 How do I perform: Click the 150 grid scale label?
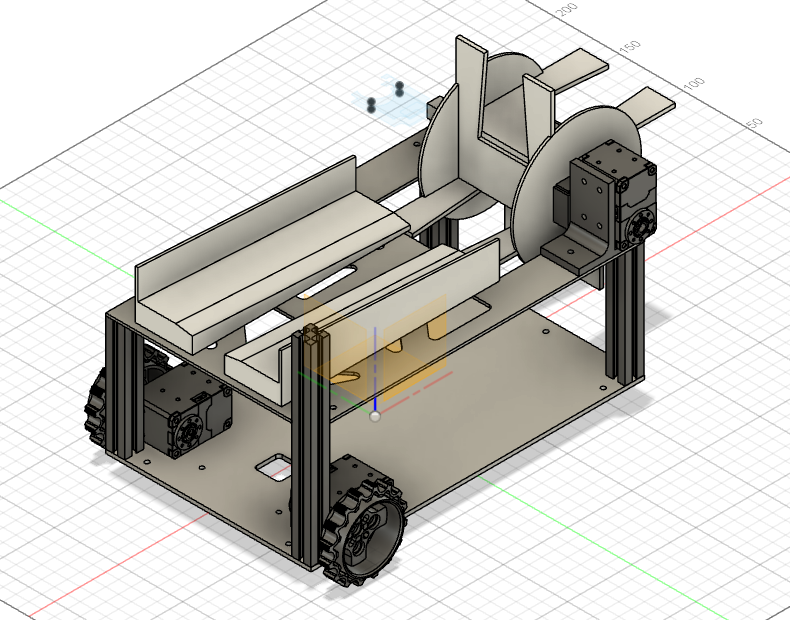coord(630,47)
